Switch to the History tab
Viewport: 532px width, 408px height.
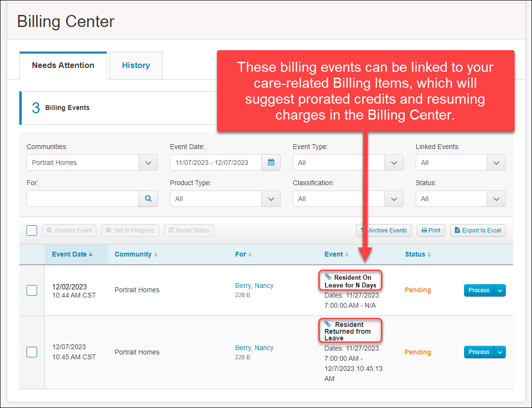pos(136,66)
